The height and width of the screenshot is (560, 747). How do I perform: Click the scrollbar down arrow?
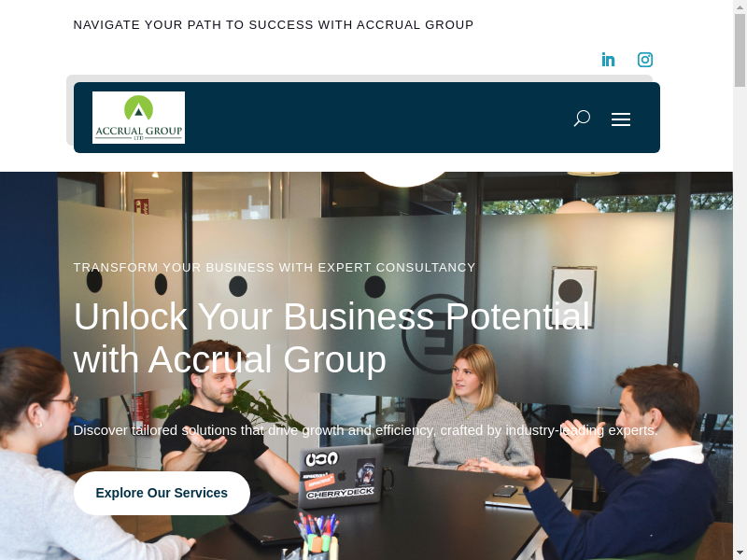pos(740,553)
